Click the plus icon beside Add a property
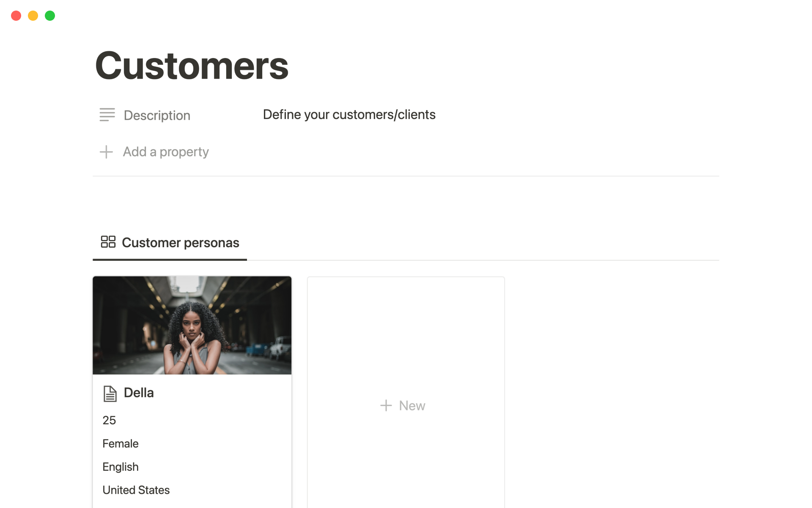Image resolution: width=812 pixels, height=508 pixels. click(106, 152)
